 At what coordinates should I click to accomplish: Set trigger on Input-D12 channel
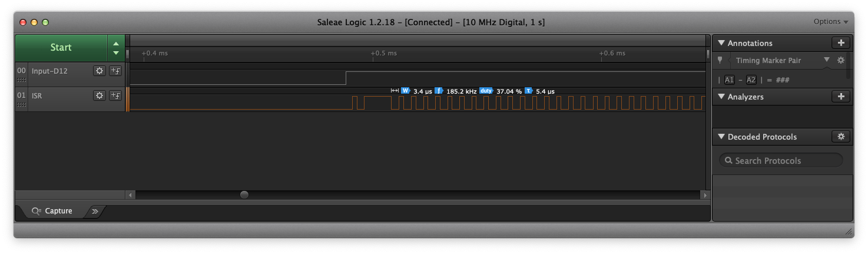115,71
